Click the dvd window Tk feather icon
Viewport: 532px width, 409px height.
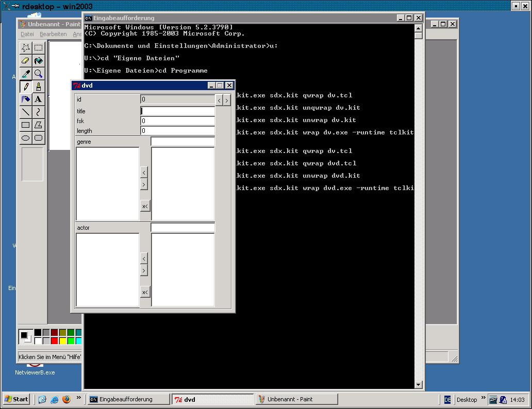click(x=77, y=86)
